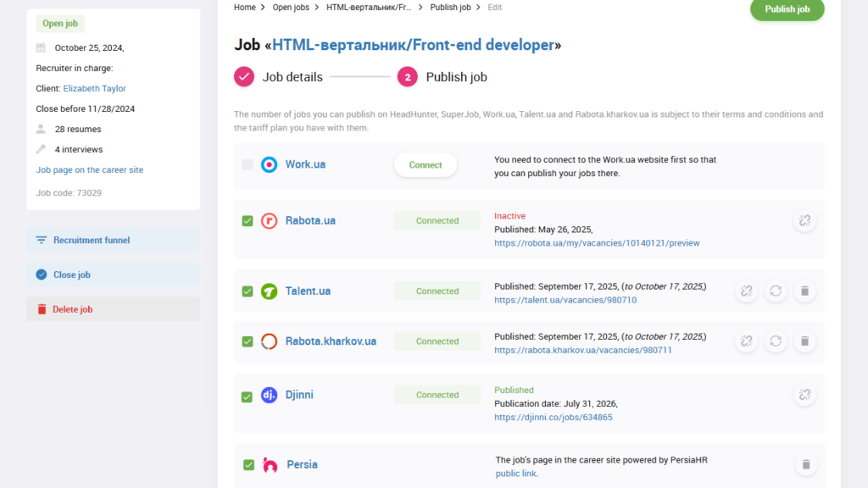The width and height of the screenshot is (868, 488).
Task: Click the Delete job button
Action: [114, 309]
